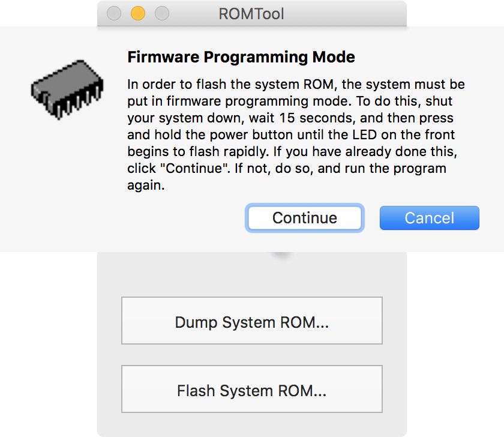Click the blank gap between Dump and Flash buttons
The width and height of the screenshot is (504, 437).
[251, 355]
